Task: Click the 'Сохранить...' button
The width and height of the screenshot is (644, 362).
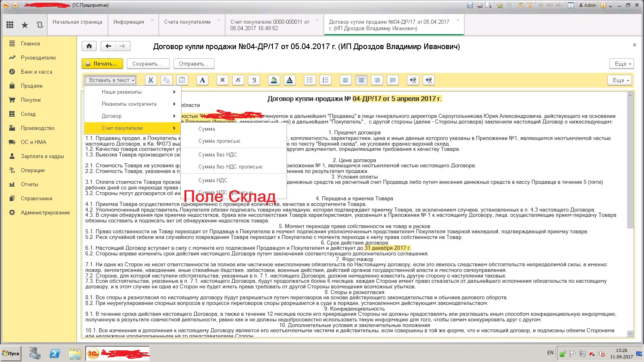Action: [x=147, y=64]
